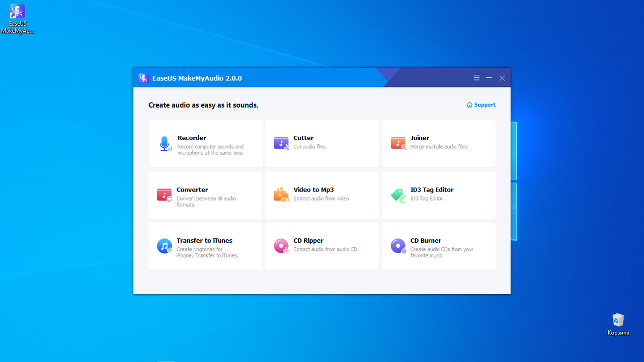Click the Video to Mp3 orange icon
644x362 pixels.
click(x=281, y=195)
